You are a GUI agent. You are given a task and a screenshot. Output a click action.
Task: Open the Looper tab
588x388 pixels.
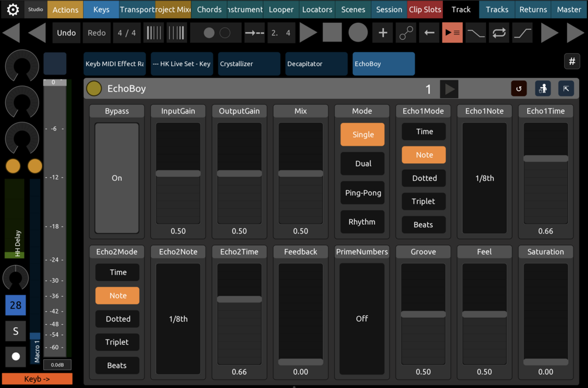point(281,9)
